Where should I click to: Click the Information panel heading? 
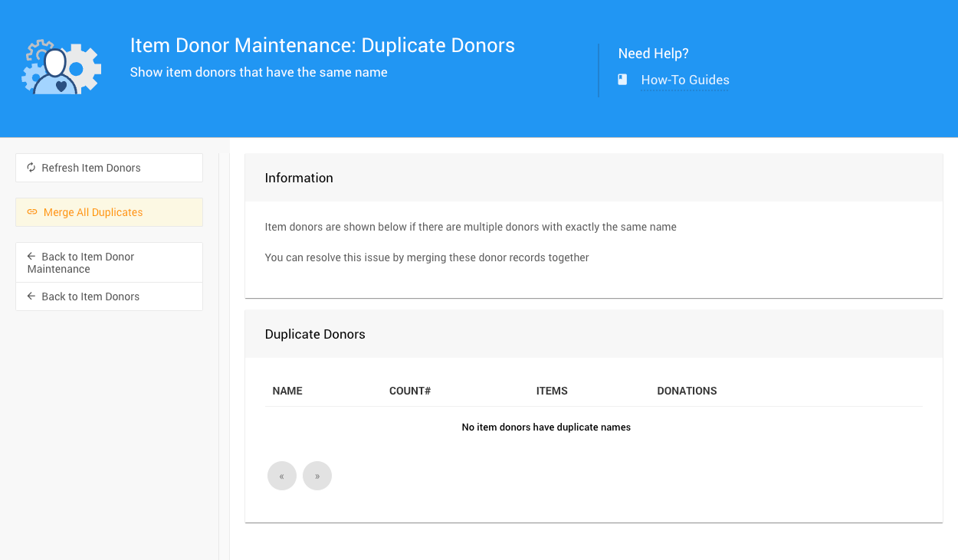pos(299,178)
